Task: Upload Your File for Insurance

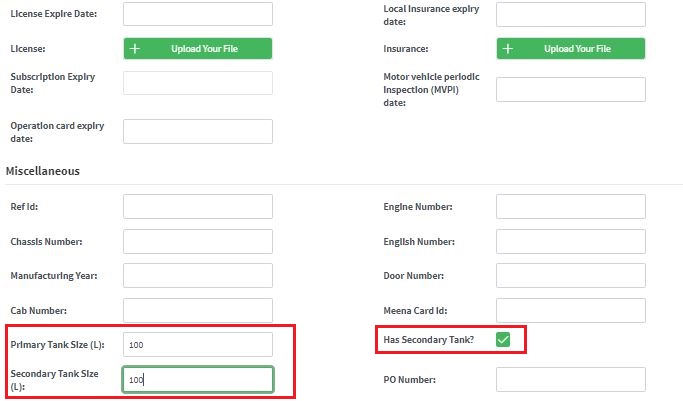Action: pyautogui.click(x=571, y=48)
